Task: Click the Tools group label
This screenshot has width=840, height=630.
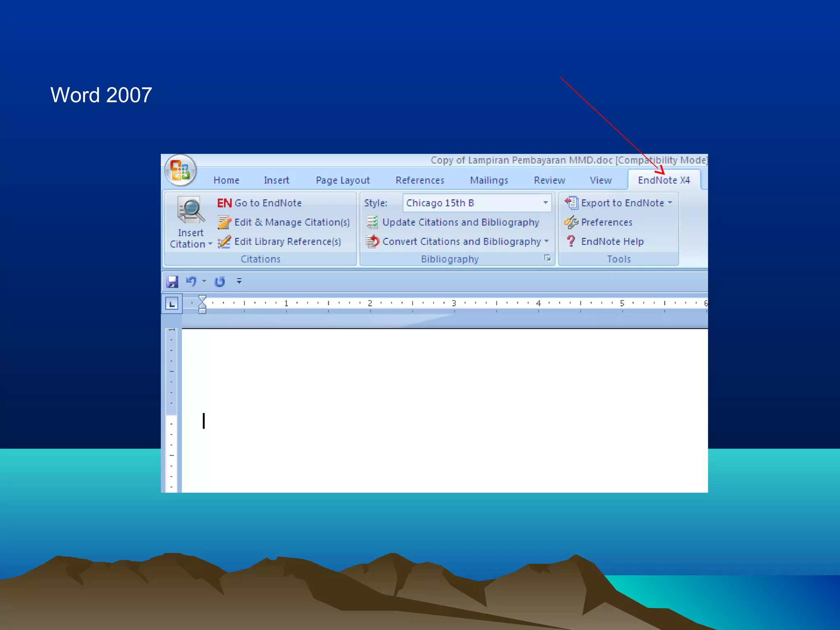Action: click(x=619, y=259)
